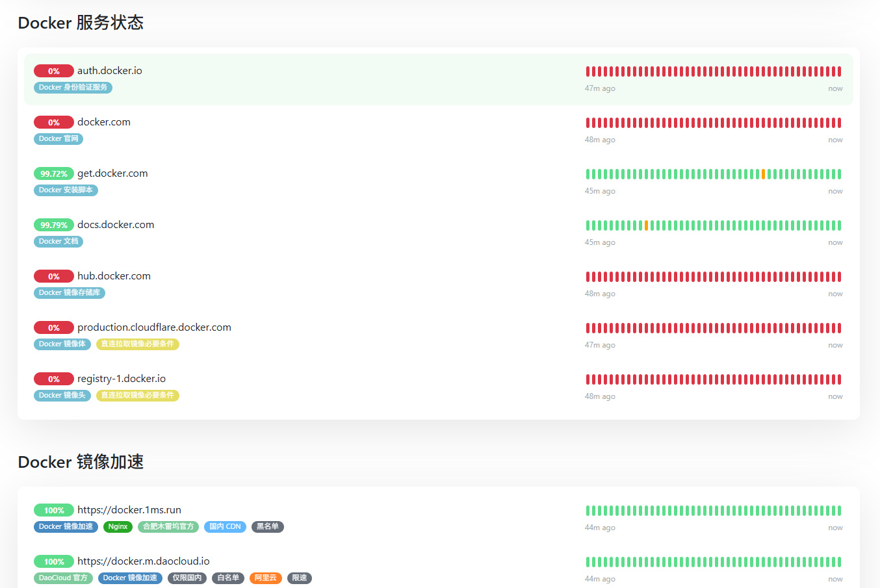Click the '黑名单' tag
880x588 pixels.
click(x=268, y=527)
